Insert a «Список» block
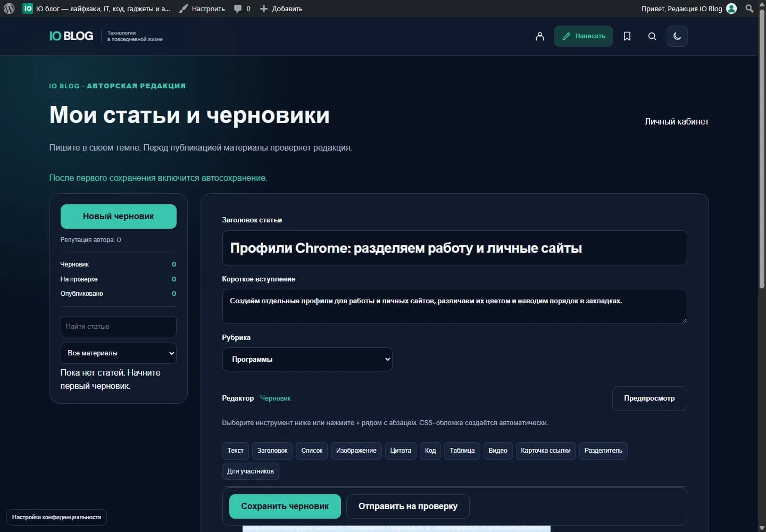 (312, 451)
